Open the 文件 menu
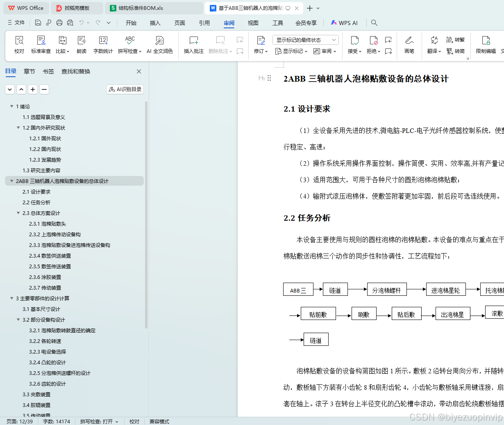Screen dimensions: 504x425 pos(16,23)
